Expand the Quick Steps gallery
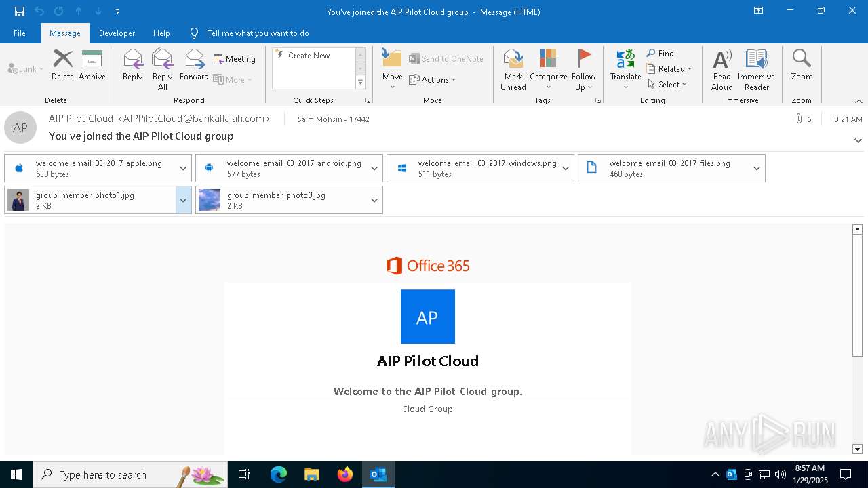This screenshot has width=868, height=488. pos(361,83)
